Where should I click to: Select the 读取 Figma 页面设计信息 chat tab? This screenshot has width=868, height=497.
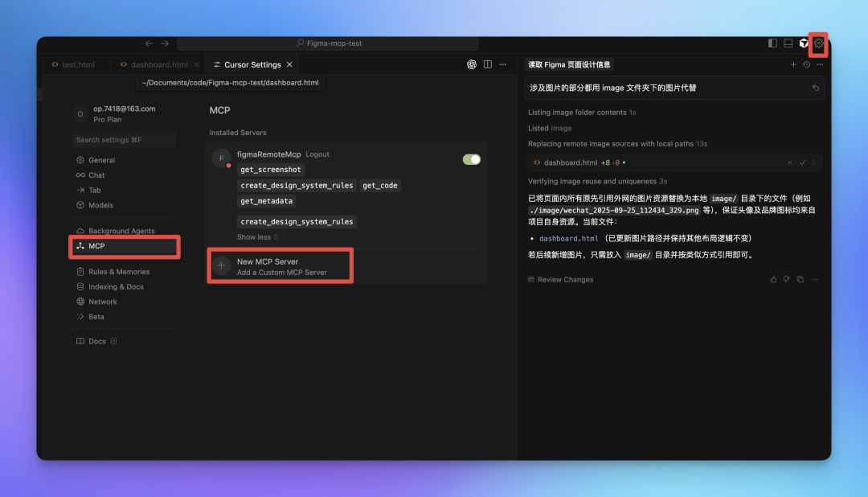tap(569, 65)
